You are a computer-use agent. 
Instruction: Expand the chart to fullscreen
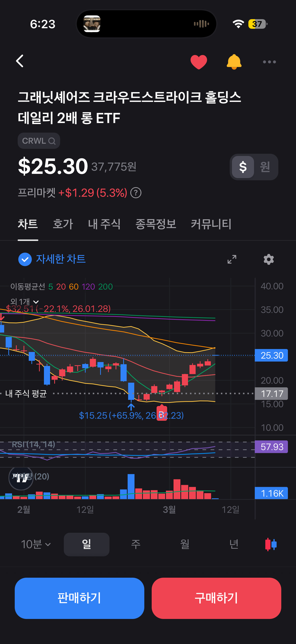pos(232,259)
